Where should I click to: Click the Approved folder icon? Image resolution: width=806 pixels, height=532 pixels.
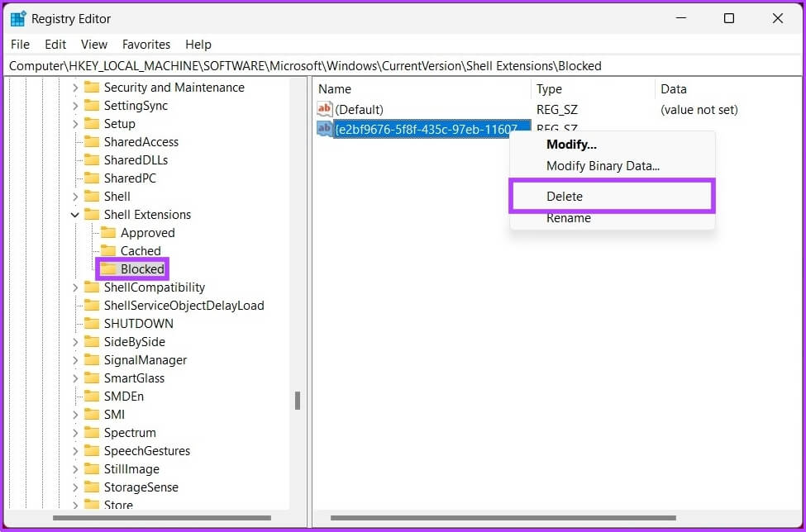click(108, 233)
